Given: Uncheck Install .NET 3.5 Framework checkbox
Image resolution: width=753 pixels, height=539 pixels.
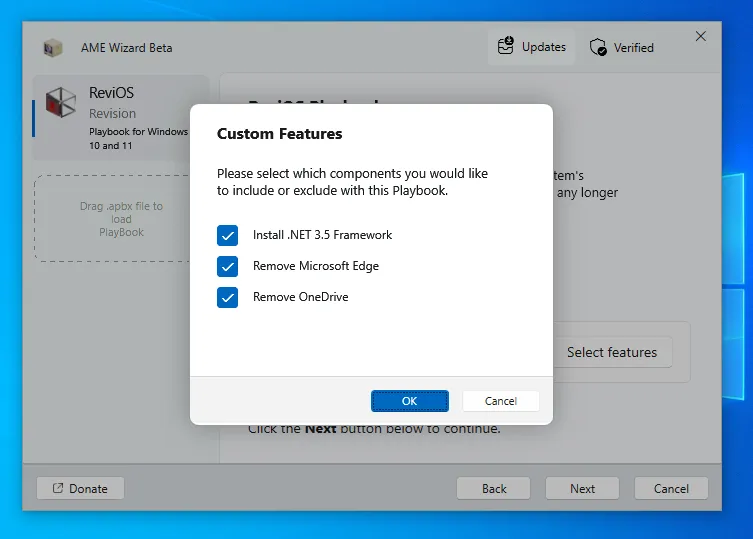Looking at the screenshot, I should point(227,235).
